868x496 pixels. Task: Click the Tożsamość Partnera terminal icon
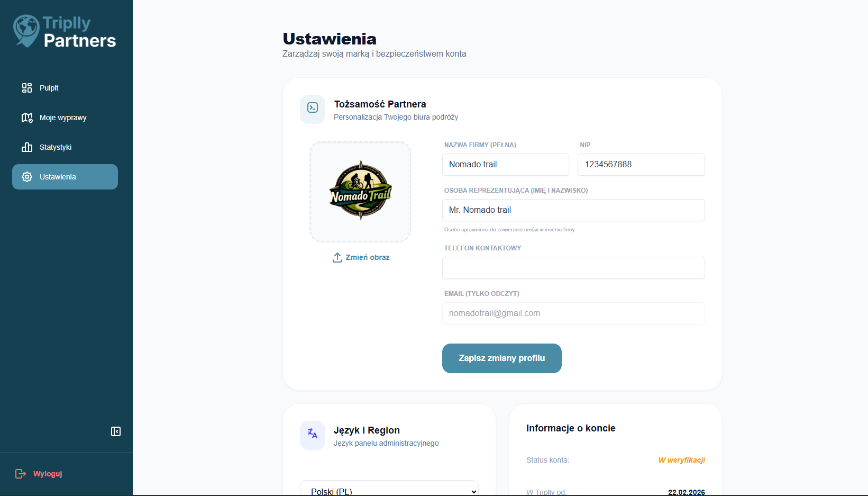point(313,109)
